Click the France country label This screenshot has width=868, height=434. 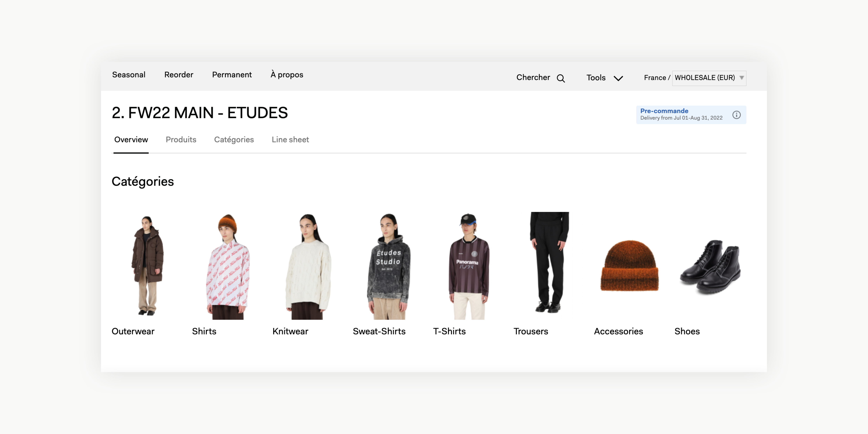[655, 78]
